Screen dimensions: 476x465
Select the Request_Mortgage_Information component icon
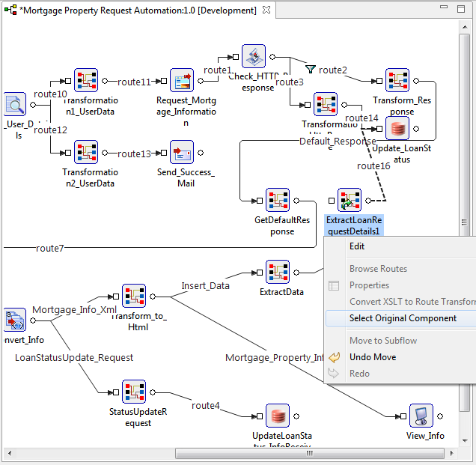pos(182,80)
